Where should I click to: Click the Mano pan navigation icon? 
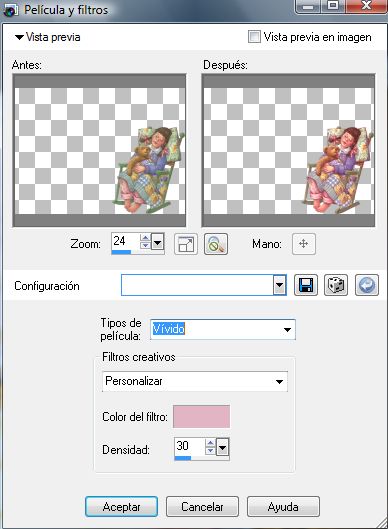click(304, 244)
